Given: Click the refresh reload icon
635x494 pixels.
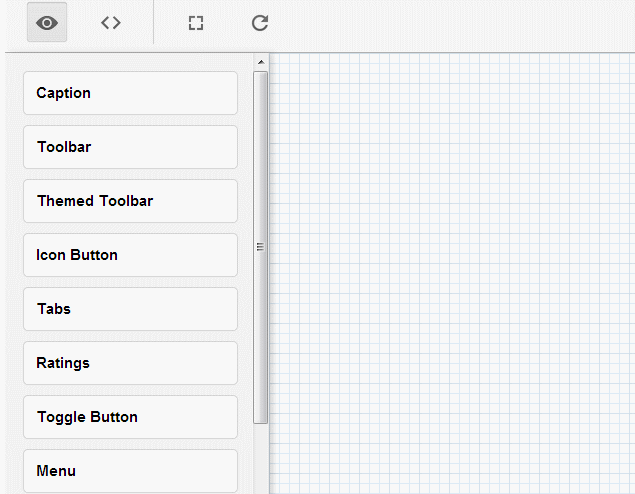Looking at the screenshot, I should (x=260, y=23).
